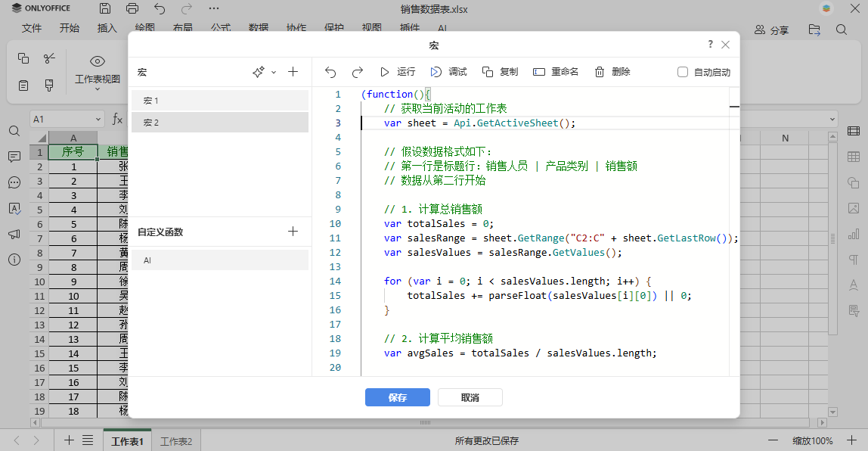The width and height of the screenshot is (868, 451).
Task: Open the search icon at top right
Action: 842,30
